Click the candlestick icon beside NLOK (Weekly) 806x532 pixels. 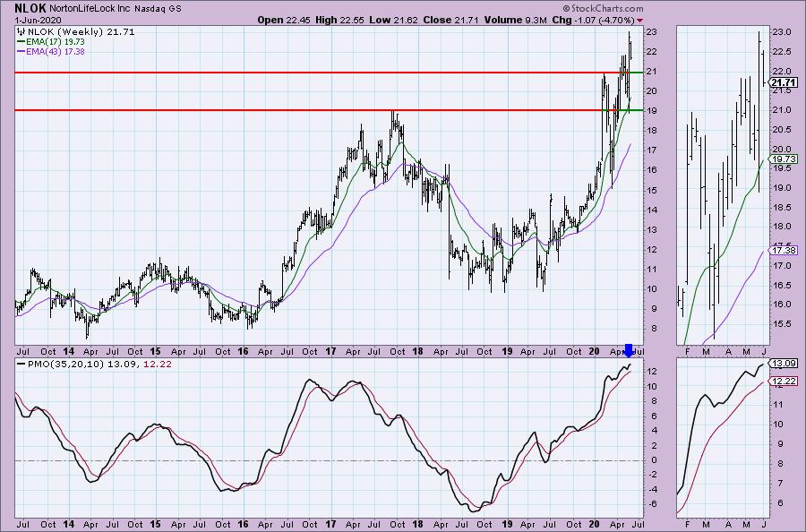pos(21,31)
